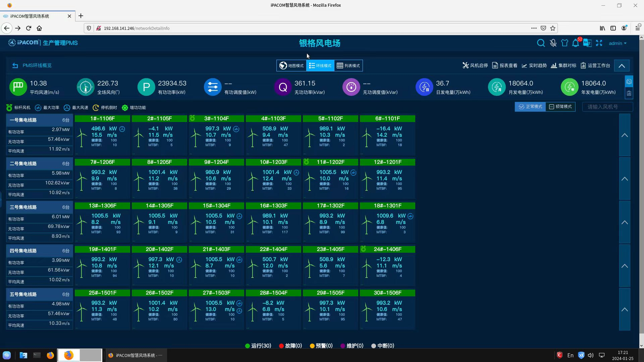The width and height of the screenshot is (644, 362).
Task: Click the green 3#-1104F turbine header bar
Action: point(216,118)
